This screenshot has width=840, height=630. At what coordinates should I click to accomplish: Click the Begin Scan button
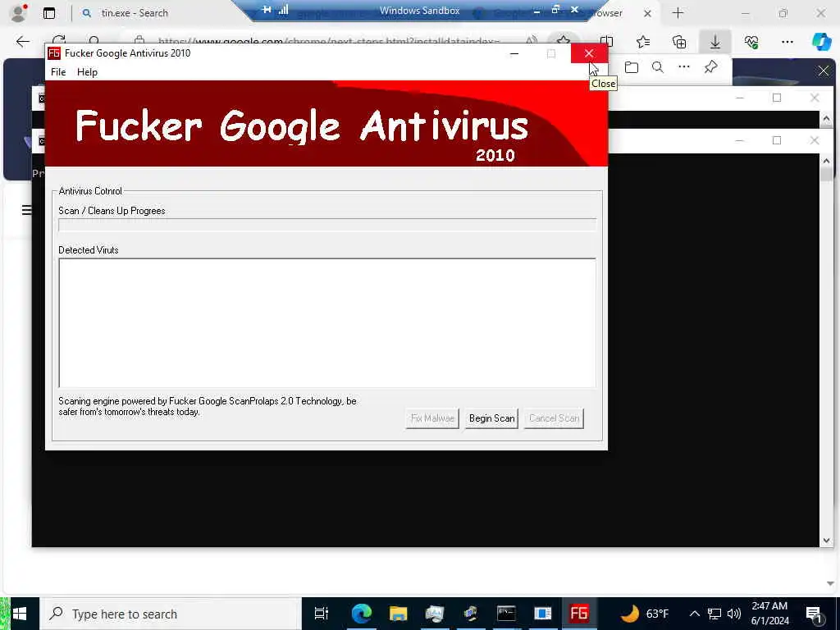tap(491, 418)
